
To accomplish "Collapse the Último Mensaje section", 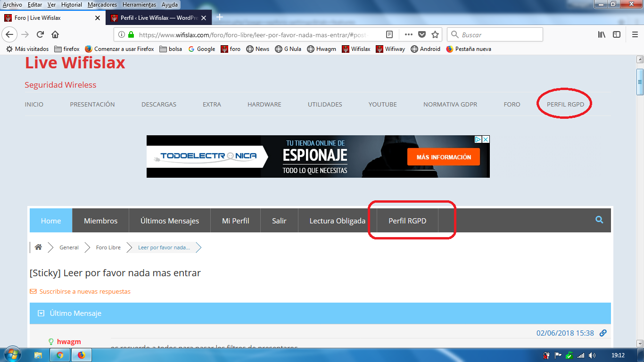I will (x=41, y=313).
